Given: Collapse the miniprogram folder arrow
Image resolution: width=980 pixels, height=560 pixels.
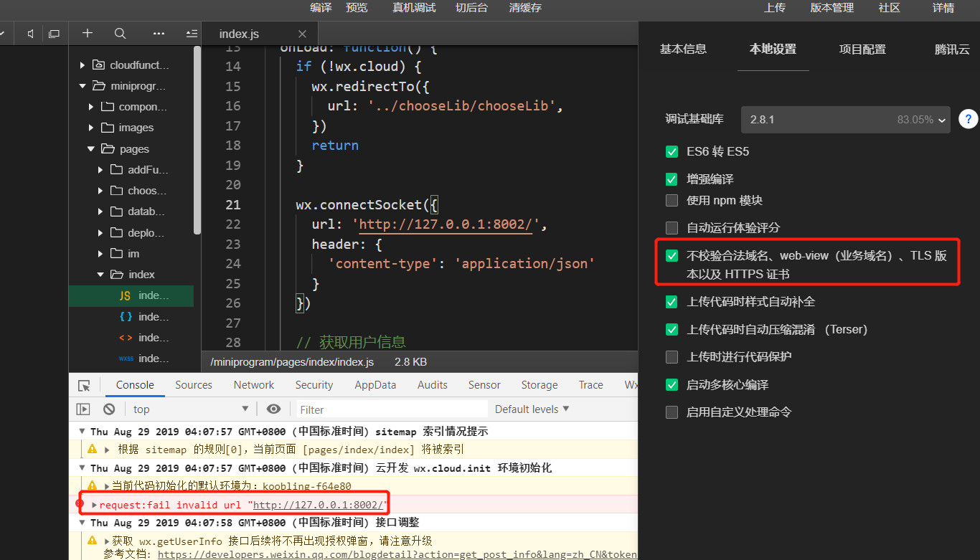Looking at the screenshot, I should click(83, 86).
